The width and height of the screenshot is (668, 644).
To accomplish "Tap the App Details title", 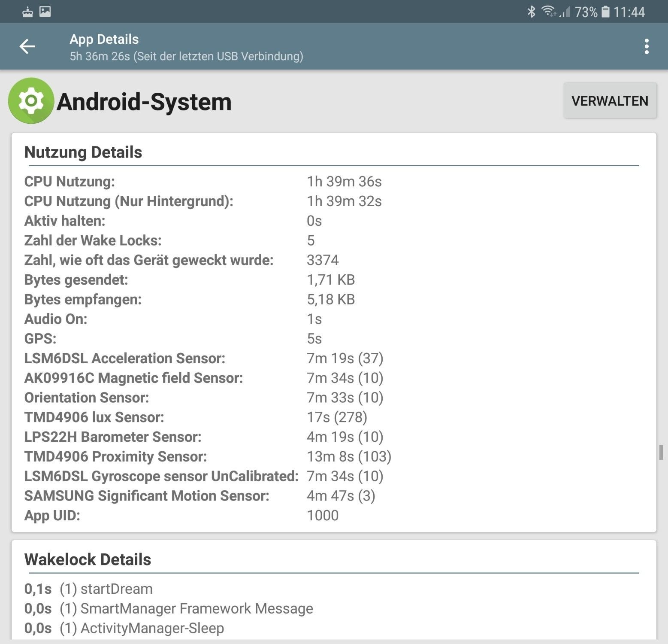I will click(x=104, y=39).
